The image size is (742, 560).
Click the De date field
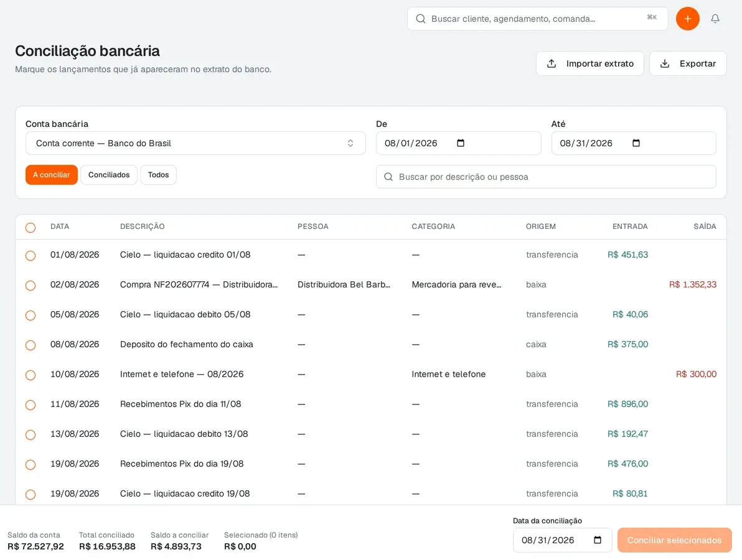pos(458,143)
